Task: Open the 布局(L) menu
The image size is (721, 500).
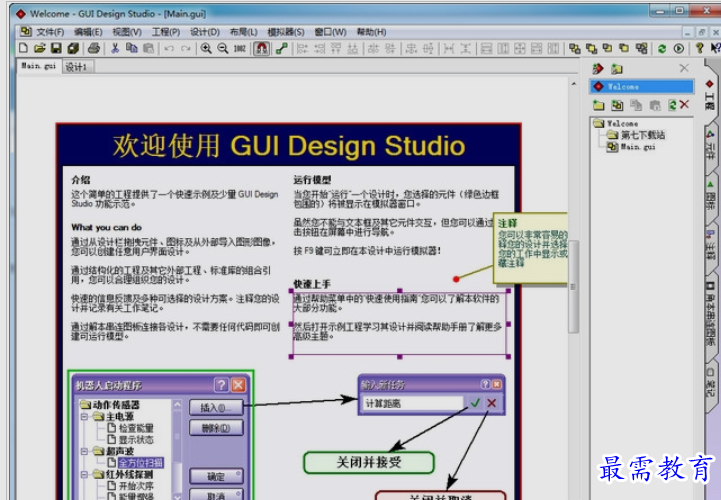Action: coord(243,32)
